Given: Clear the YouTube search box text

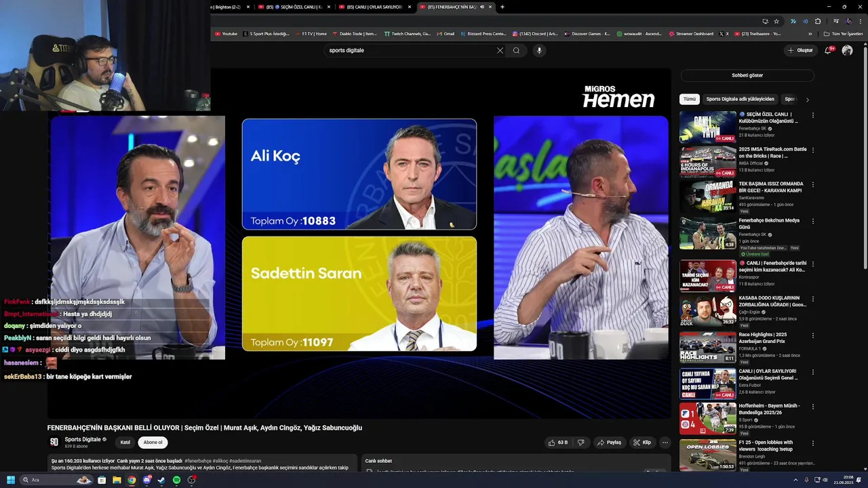Looking at the screenshot, I should [500, 50].
